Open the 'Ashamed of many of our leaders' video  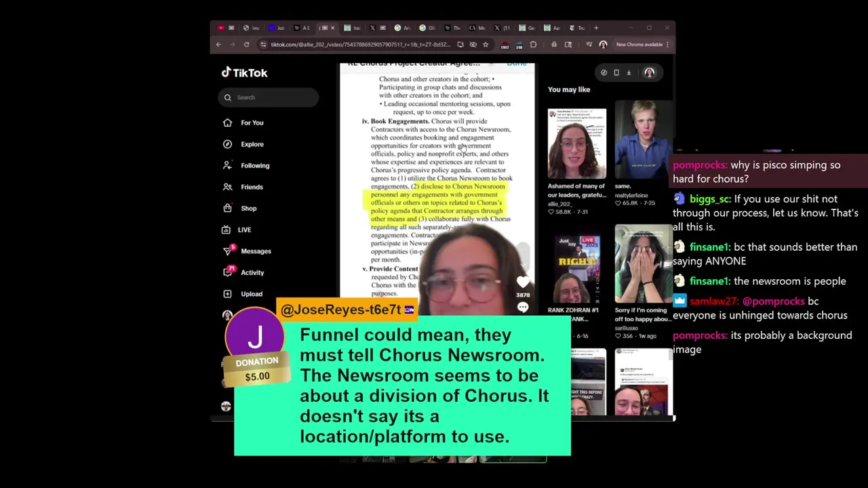coord(577,144)
